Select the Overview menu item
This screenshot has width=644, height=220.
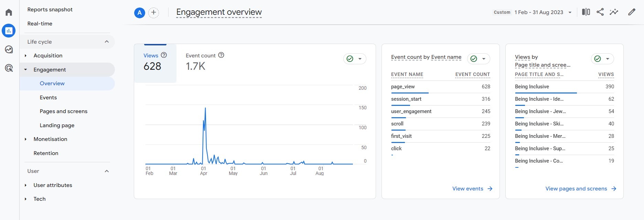click(x=67, y=84)
